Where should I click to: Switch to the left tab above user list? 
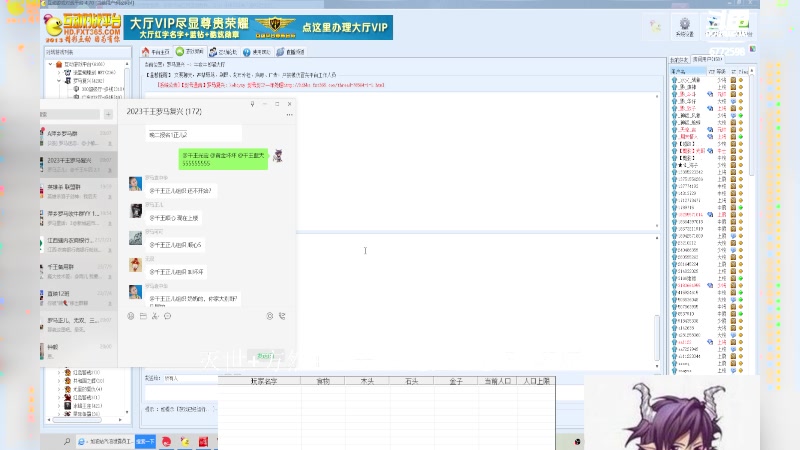(x=680, y=60)
